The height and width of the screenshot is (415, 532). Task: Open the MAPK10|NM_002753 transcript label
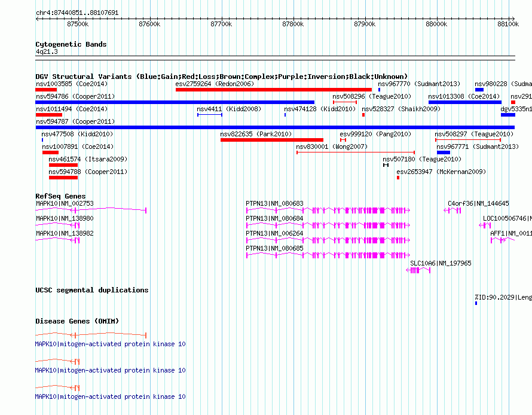click(x=65, y=203)
